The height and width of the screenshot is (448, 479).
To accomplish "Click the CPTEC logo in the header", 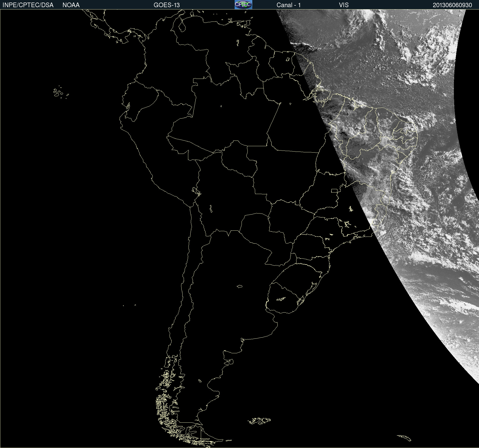I will click(x=243, y=5).
